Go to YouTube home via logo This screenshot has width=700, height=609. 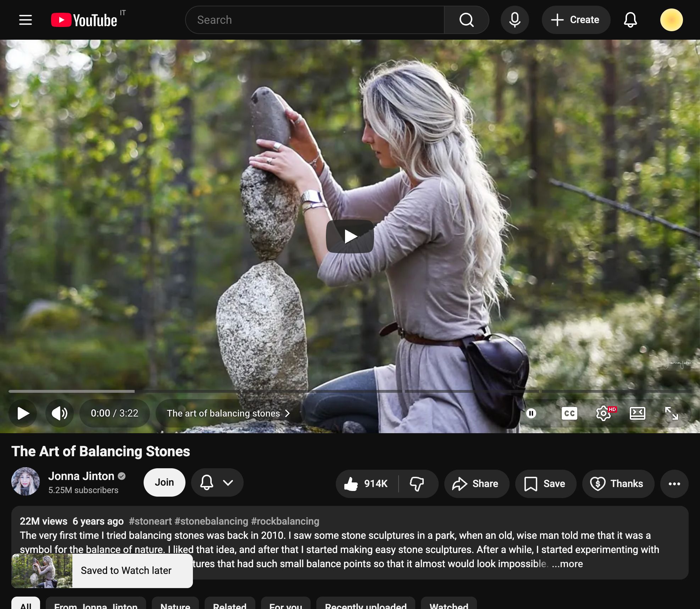click(x=84, y=20)
